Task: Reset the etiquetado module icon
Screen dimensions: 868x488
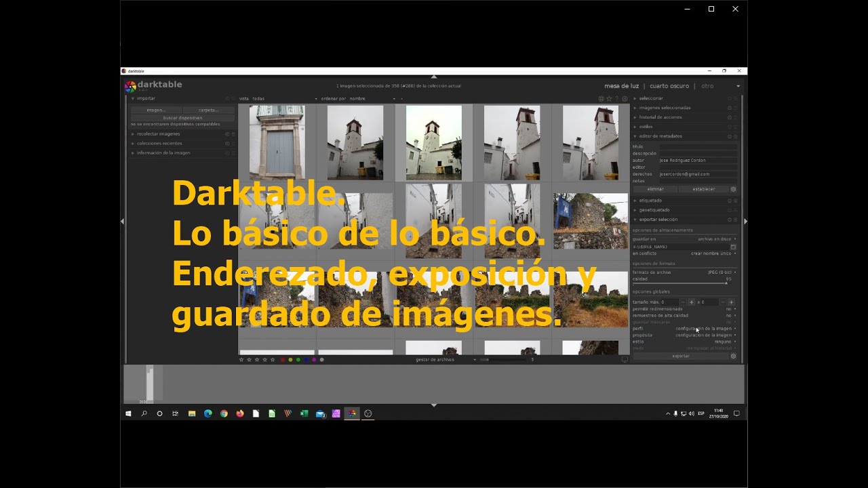Action: pyautogui.click(x=730, y=201)
